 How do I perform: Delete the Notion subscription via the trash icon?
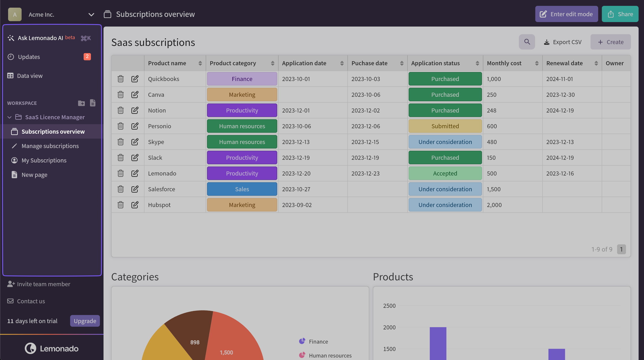[x=121, y=110]
